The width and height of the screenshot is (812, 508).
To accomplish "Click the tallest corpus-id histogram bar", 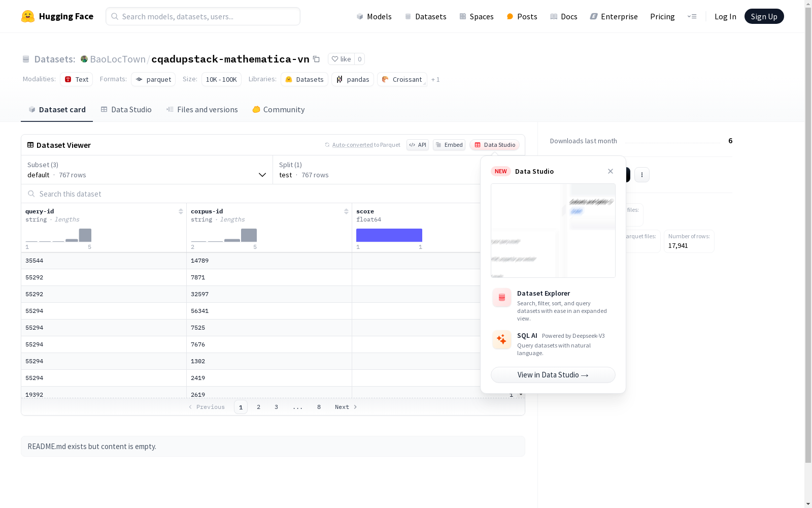I will point(249,235).
